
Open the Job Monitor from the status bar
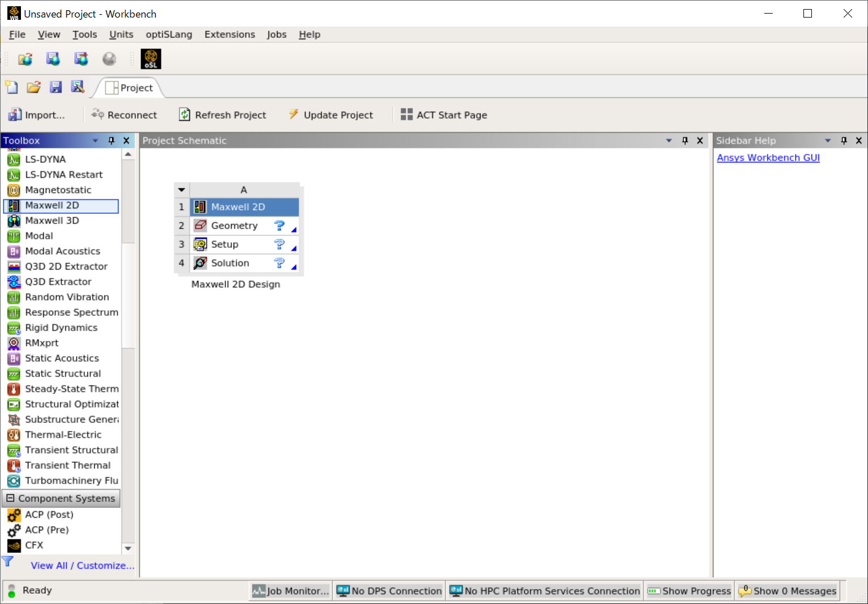click(290, 590)
